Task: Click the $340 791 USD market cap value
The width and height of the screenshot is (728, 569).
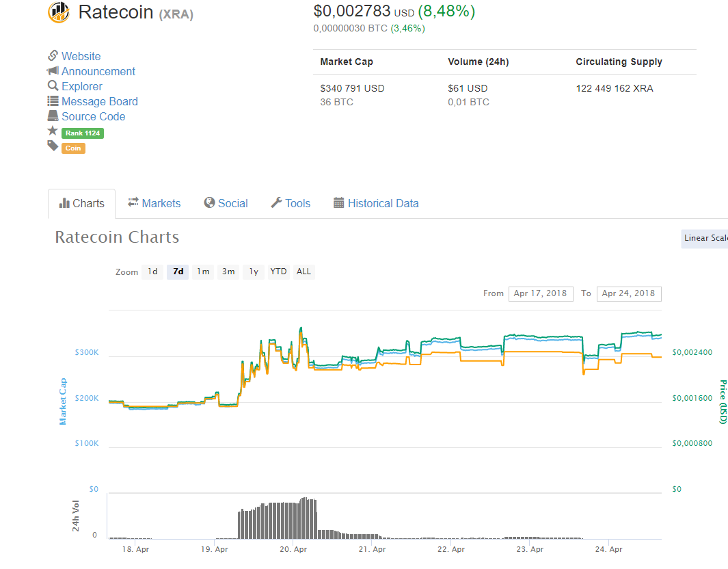Action: pos(353,88)
